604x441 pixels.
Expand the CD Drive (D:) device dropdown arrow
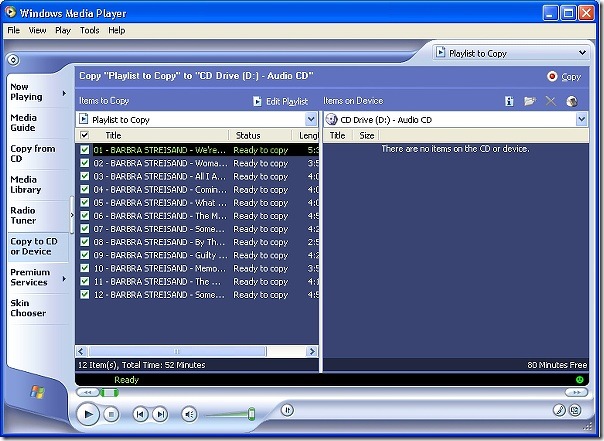click(x=582, y=119)
